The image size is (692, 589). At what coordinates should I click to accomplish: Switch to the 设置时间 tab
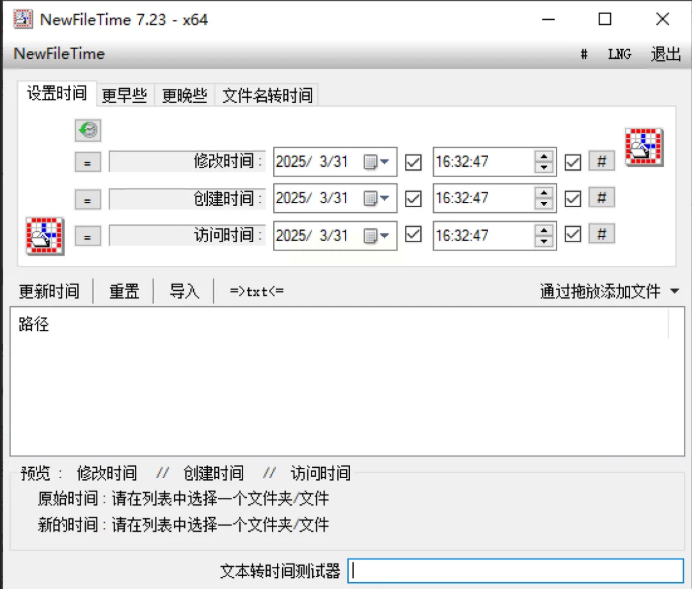click(x=57, y=94)
